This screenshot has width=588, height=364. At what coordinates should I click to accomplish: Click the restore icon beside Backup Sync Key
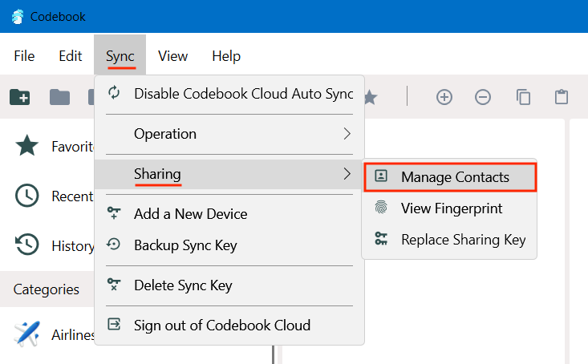point(114,245)
